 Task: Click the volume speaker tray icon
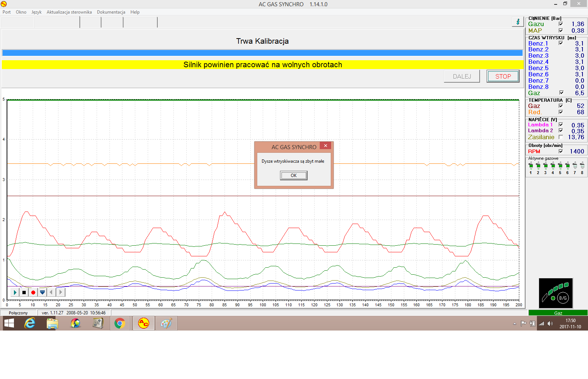coord(550,324)
